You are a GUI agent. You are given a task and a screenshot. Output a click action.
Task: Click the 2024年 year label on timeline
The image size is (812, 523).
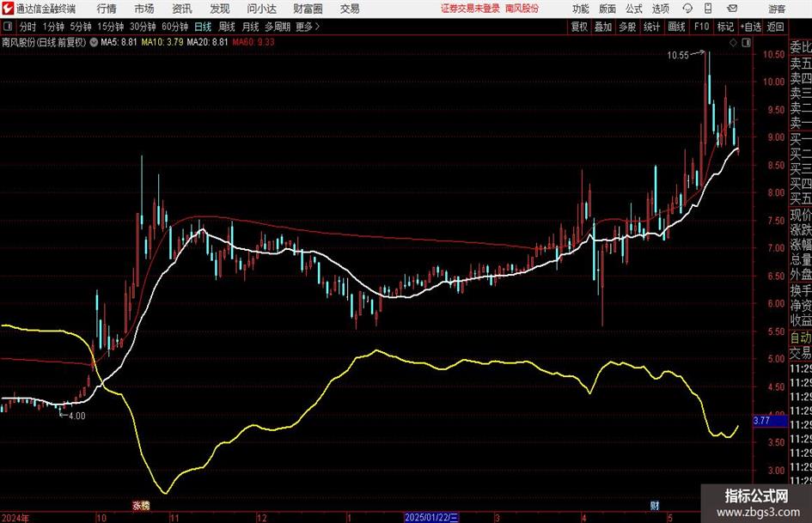click(15, 517)
